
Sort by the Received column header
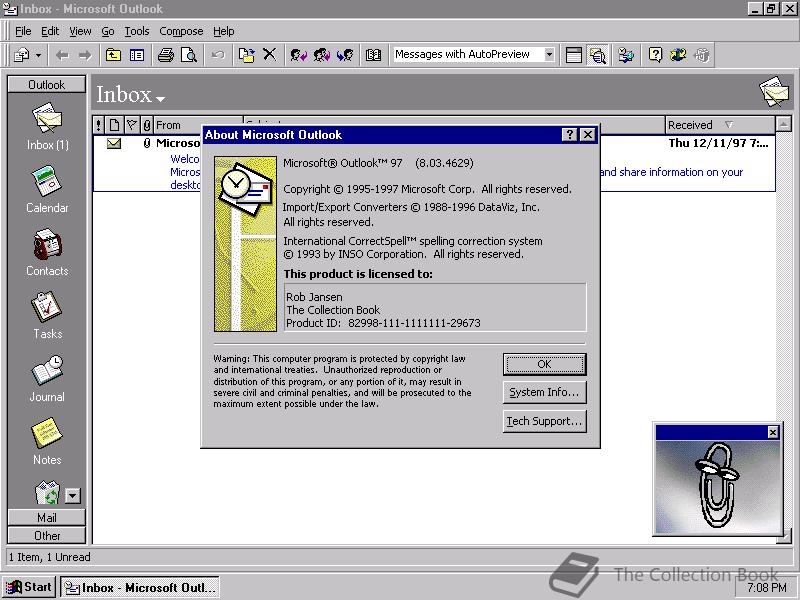(x=720, y=125)
